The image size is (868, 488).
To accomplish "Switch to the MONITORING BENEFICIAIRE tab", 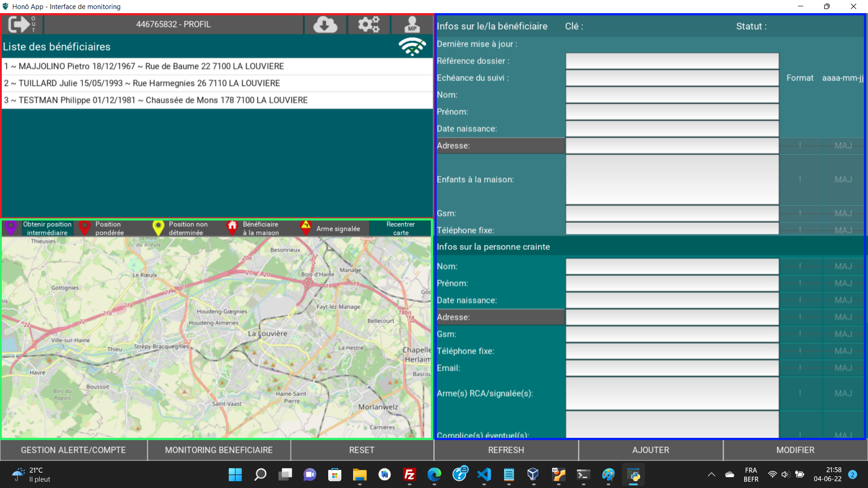I will (219, 450).
